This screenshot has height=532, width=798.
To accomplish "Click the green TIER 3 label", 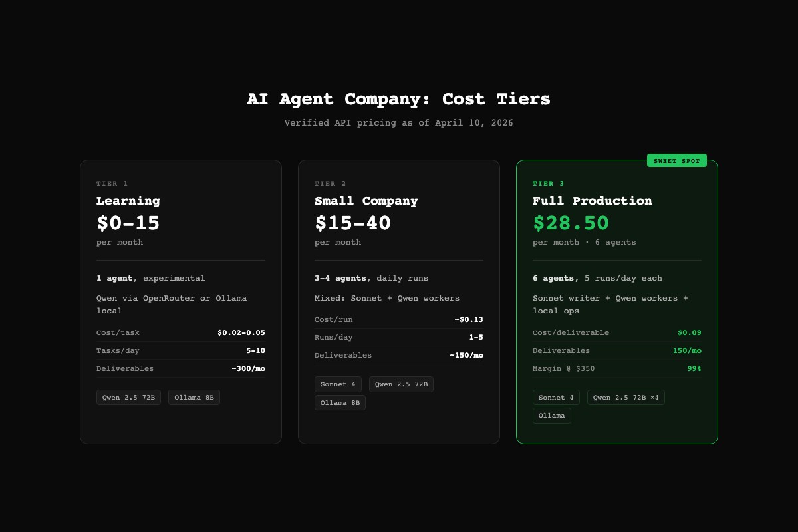I will click(x=548, y=184).
